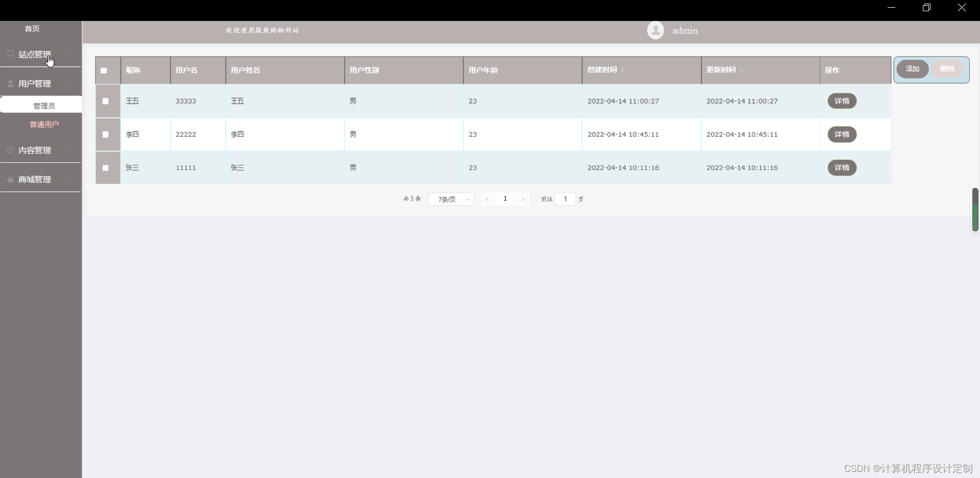The width and height of the screenshot is (980, 478).
Task: Expand the 商城管理 menu chevron
Action: pos(69,180)
